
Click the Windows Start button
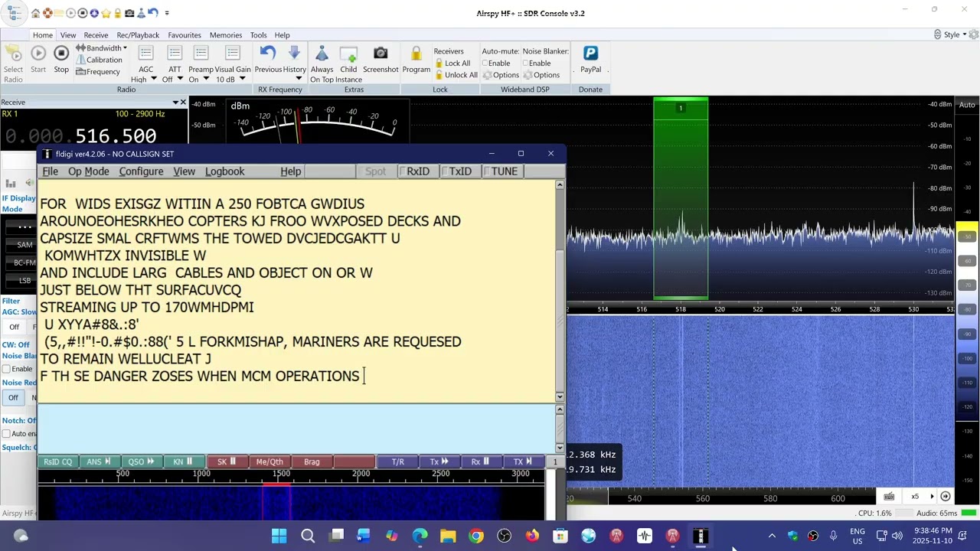279,536
